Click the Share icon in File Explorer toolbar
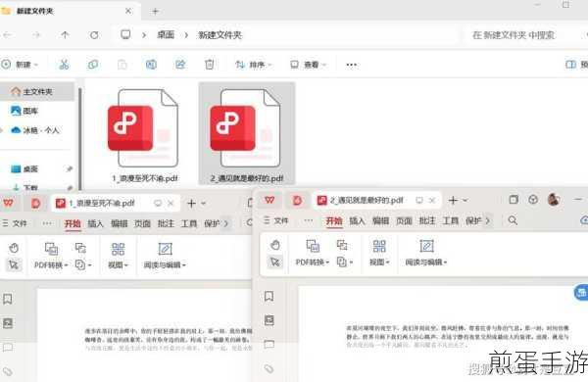 coord(180,65)
